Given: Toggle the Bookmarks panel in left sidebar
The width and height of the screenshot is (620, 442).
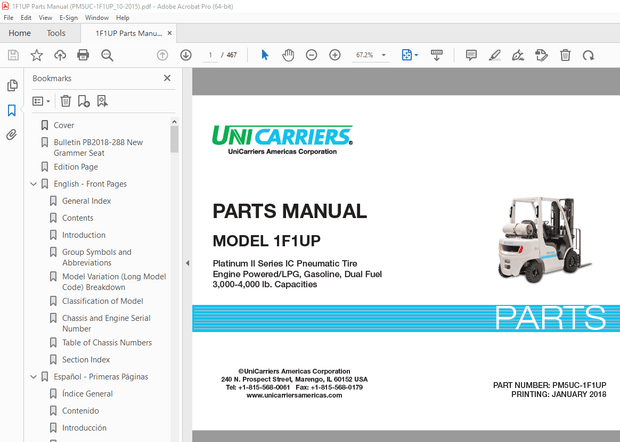Looking at the screenshot, I should (x=12, y=110).
